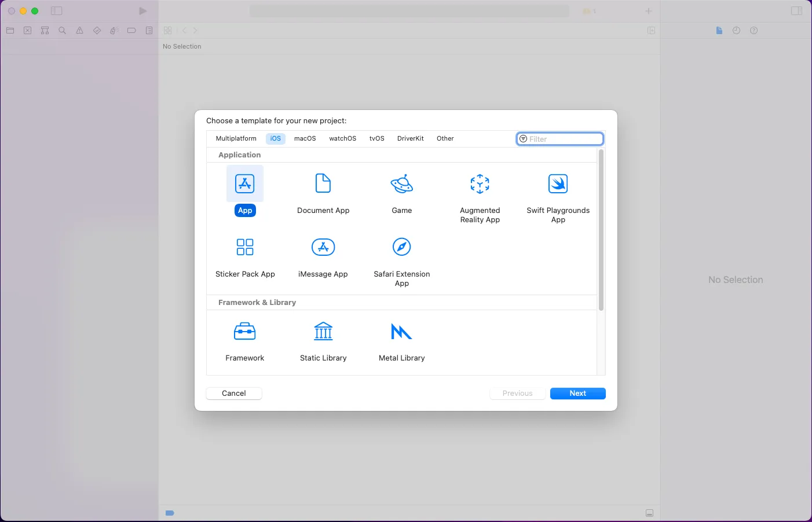Click the template Filter field
This screenshot has width=812, height=522.
560,139
